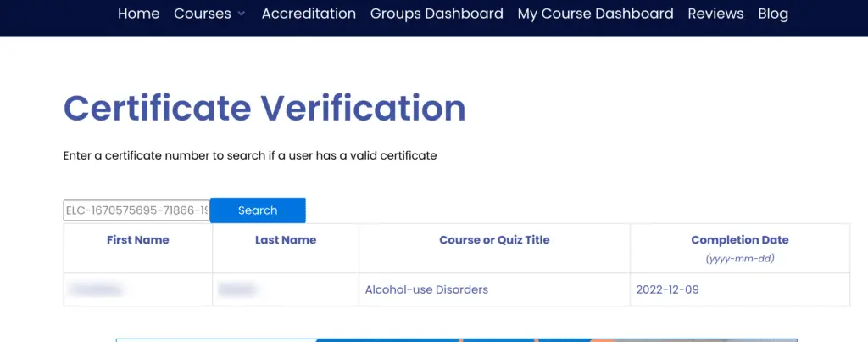The height and width of the screenshot is (342, 868).
Task: Focus the certificate number input field
Action: 136,210
